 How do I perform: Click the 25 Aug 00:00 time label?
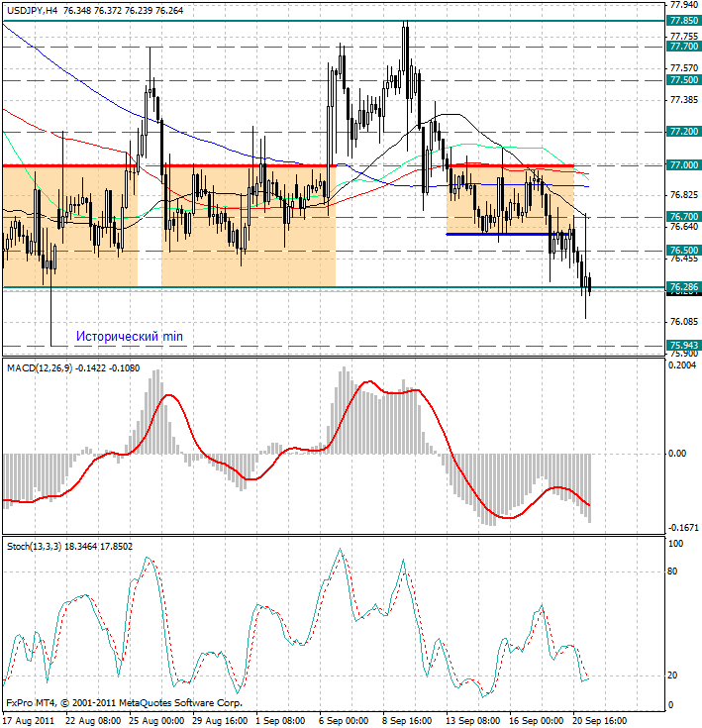click(156, 721)
